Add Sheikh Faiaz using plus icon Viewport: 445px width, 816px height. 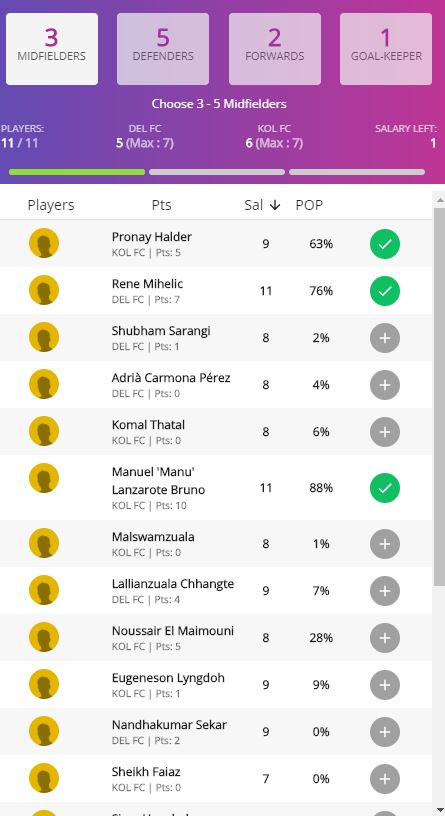click(x=385, y=779)
